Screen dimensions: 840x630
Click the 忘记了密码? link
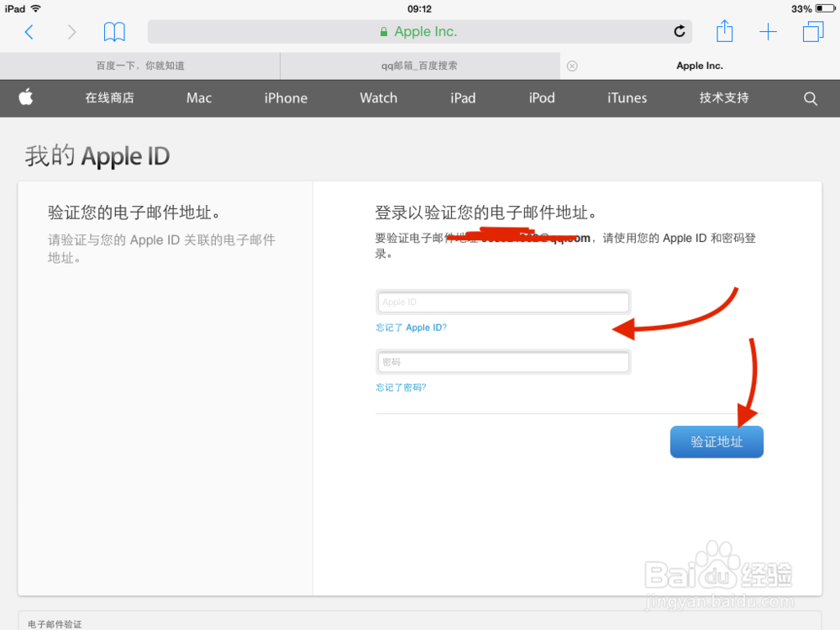401,387
